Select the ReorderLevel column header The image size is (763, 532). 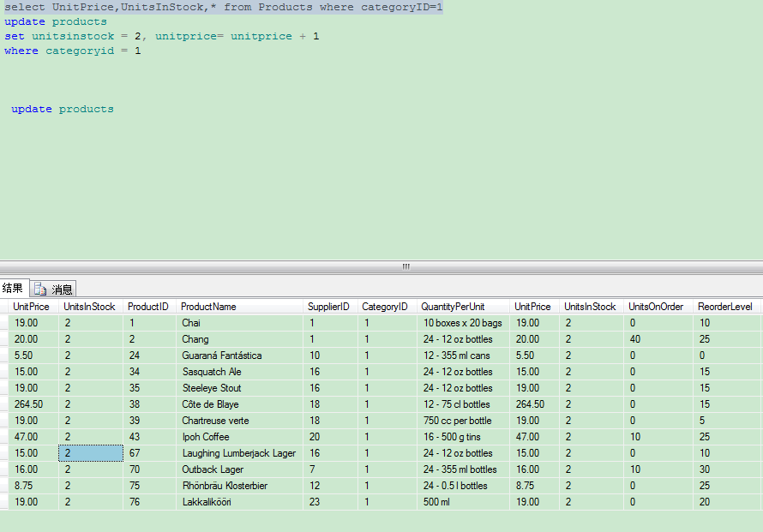coord(727,307)
